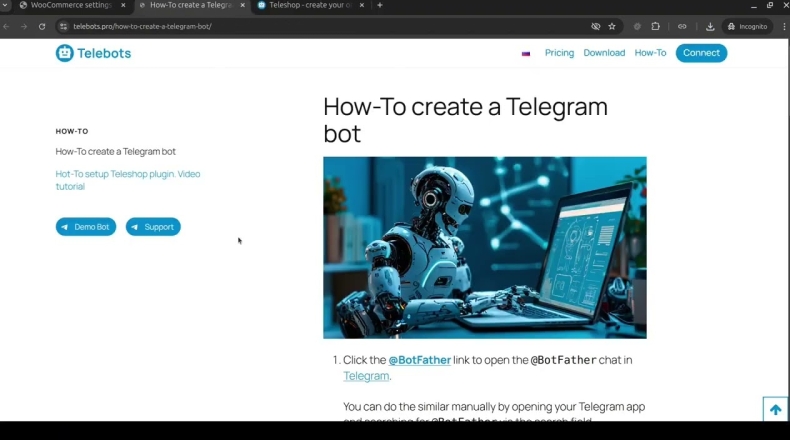Image resolution: width=790 pixels, height=440 pixels.
Task: Click the robot at laptop image
Action: [485, 247]
